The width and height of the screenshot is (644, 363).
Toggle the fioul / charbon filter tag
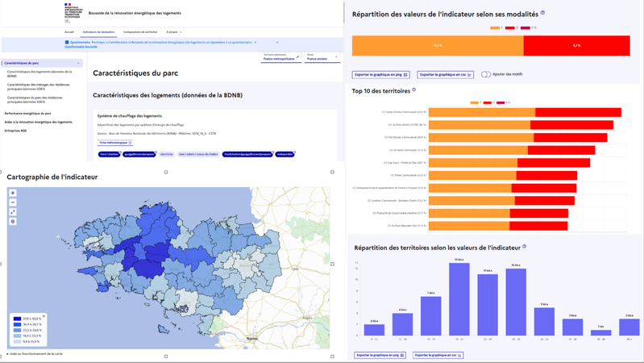[x=109, y=154]
